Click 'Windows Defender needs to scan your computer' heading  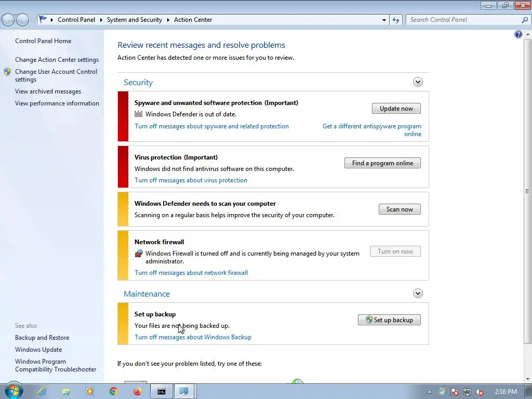[205, 204]
